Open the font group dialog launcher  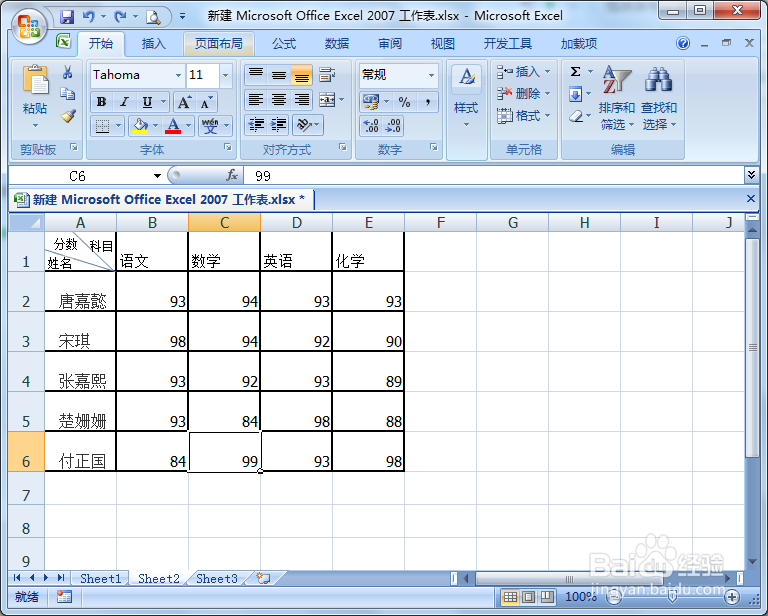pyautogui.click(x=228, y=147)
